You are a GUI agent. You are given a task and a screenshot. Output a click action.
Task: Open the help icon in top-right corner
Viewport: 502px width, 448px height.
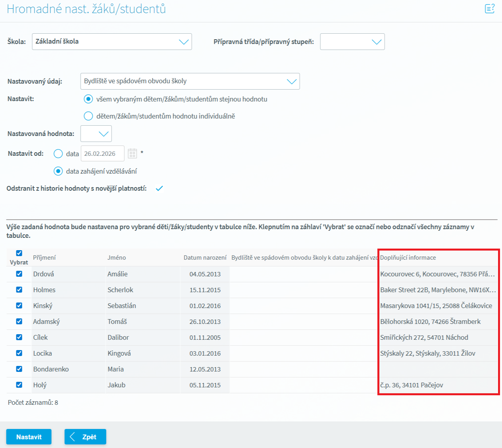490,9
